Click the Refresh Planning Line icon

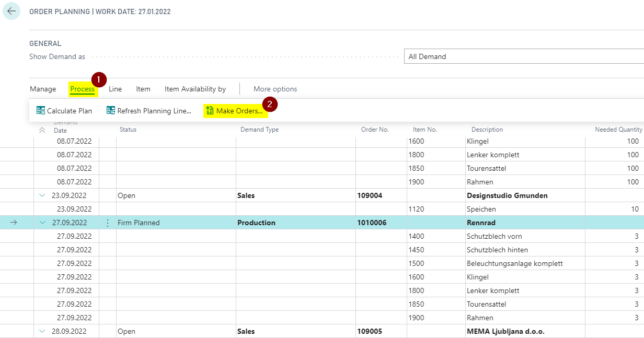point(111,111)
